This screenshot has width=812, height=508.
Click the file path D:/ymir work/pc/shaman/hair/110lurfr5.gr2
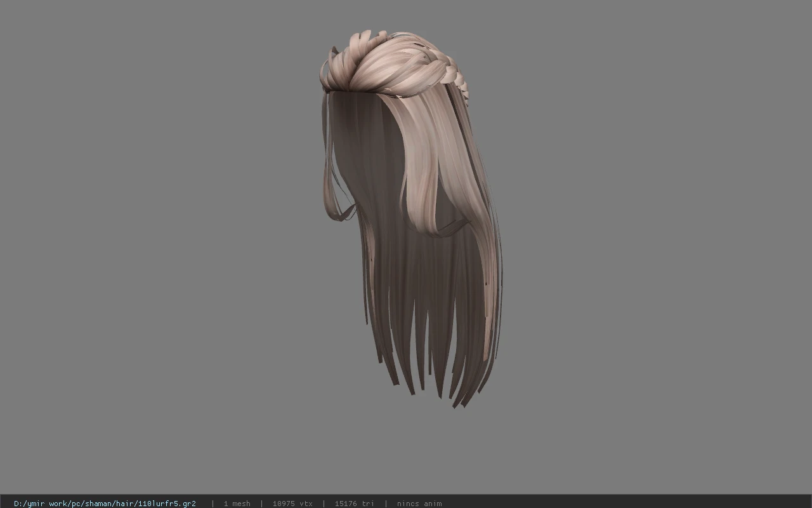[105, 504]
